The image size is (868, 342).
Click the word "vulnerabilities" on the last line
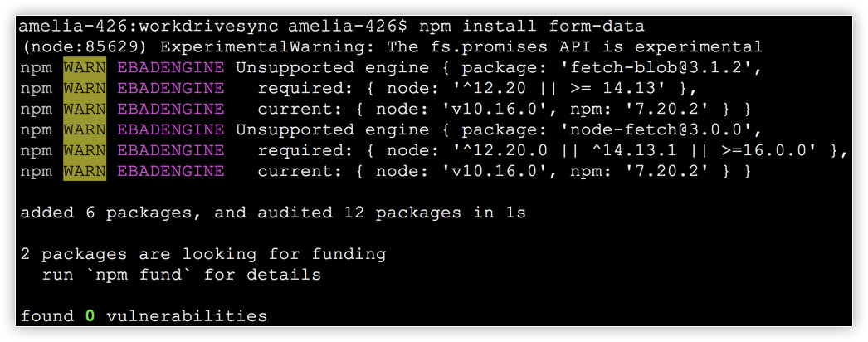187,316
